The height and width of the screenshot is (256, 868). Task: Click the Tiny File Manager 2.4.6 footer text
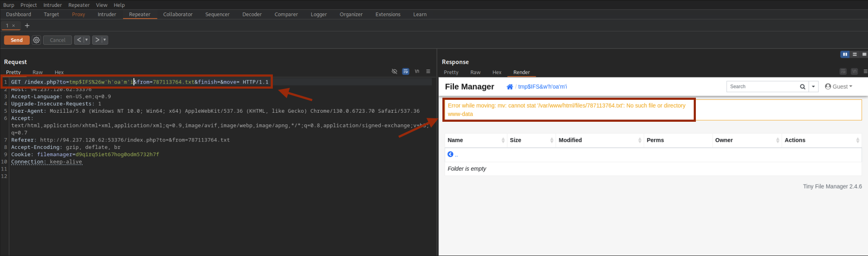coord(832,186)
